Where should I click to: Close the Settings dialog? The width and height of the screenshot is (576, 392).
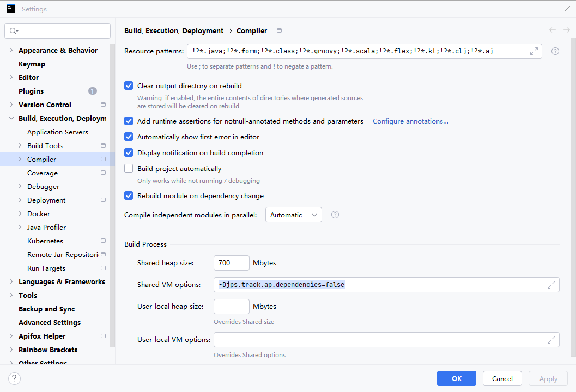coord(567,9)
